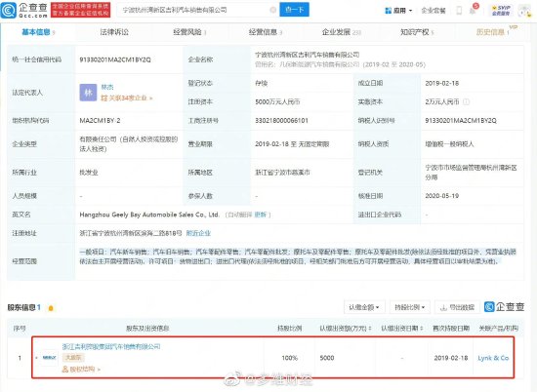Open the notification bell icon
The width and height of the screenshot is (537, 392).
473,10
